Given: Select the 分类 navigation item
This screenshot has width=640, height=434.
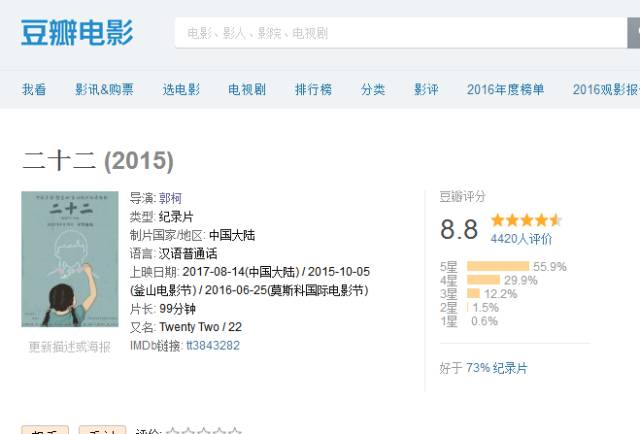Looking at the screenshot, I should point(373,89).
